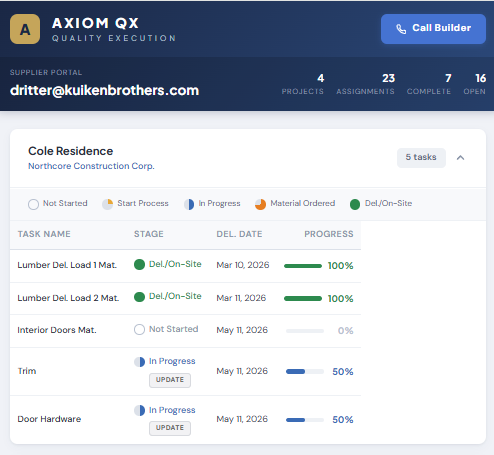The height and width of the screenshot is (455, 494).
Task: Click the Del./On-Site legend green dot
Action: [x=355, y=204]
